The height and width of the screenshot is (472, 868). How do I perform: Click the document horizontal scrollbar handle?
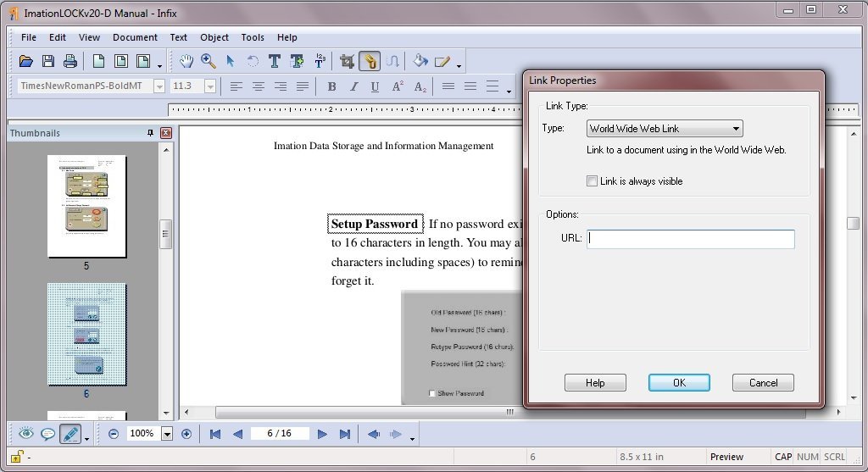tap(509, 412)
